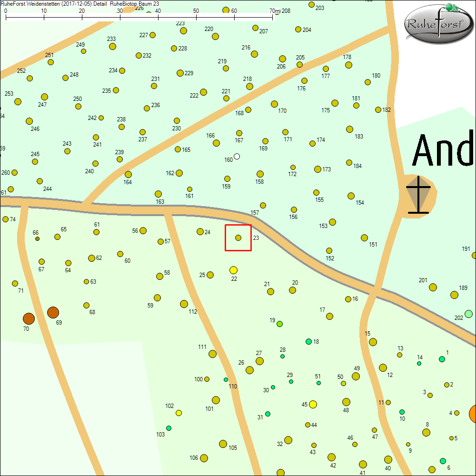Click the distance scale bar
Image resolution: width=476 pixels, height=476 pixels.
(139, 17)
